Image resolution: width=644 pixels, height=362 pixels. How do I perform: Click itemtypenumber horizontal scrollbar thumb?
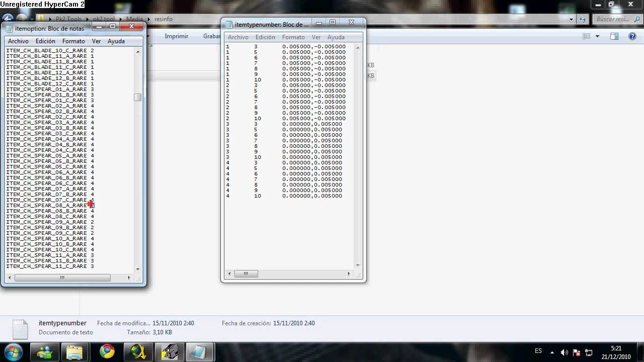coord(246,274)
